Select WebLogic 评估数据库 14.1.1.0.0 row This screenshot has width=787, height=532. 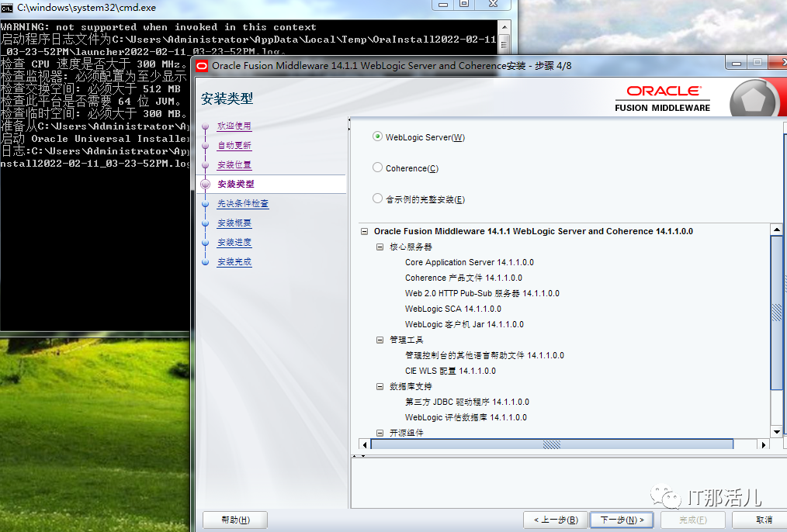pyautogui.click(x=466, y=418)
